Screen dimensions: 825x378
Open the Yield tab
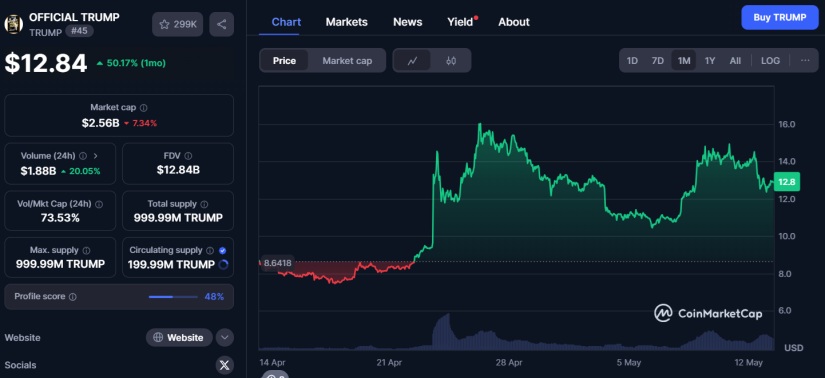(461, 22)
